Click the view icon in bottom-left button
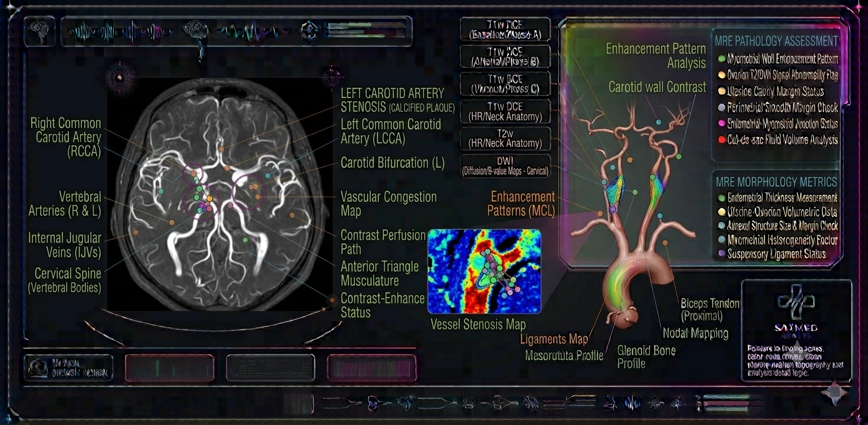This screenshot has height=425, width=868. tap(38, 367)
